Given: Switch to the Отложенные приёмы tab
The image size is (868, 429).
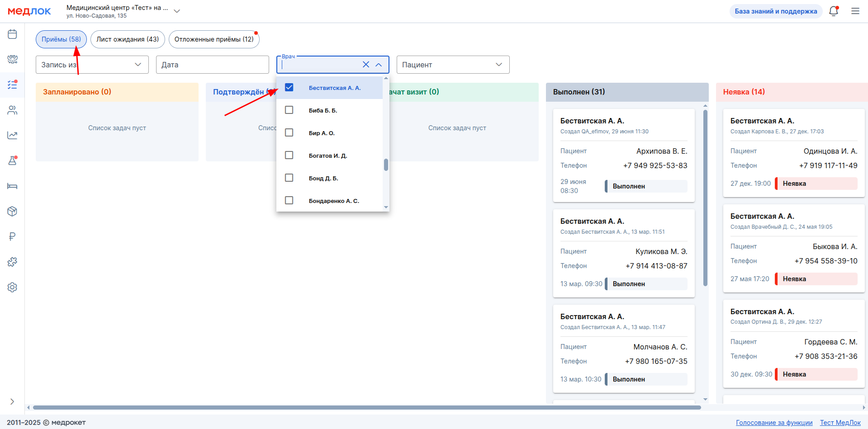Looking at the screenshot, I should tap(213, 39).
